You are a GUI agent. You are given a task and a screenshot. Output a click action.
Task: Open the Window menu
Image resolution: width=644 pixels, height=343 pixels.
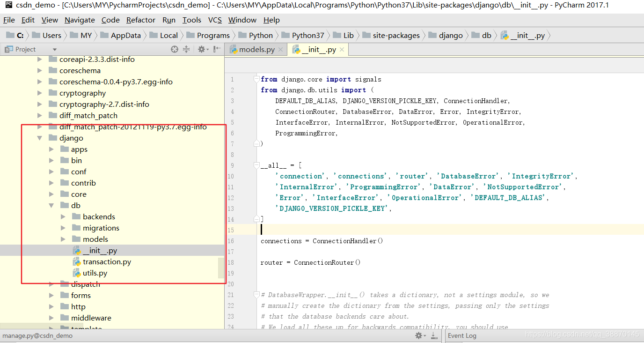[242, 20]
